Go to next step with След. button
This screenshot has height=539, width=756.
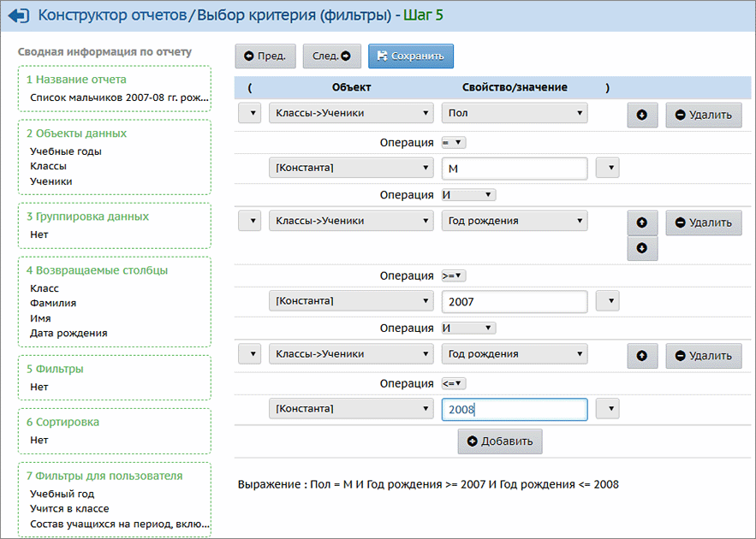[331, 56]
